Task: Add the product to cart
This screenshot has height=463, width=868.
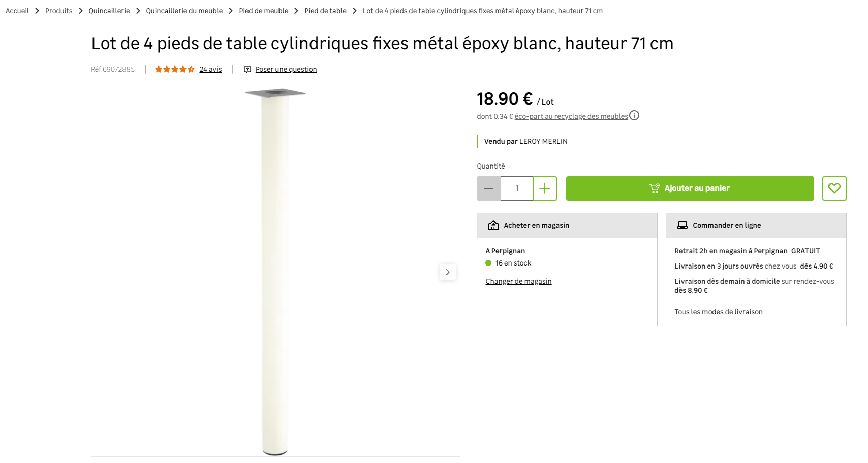Action: 690,188
